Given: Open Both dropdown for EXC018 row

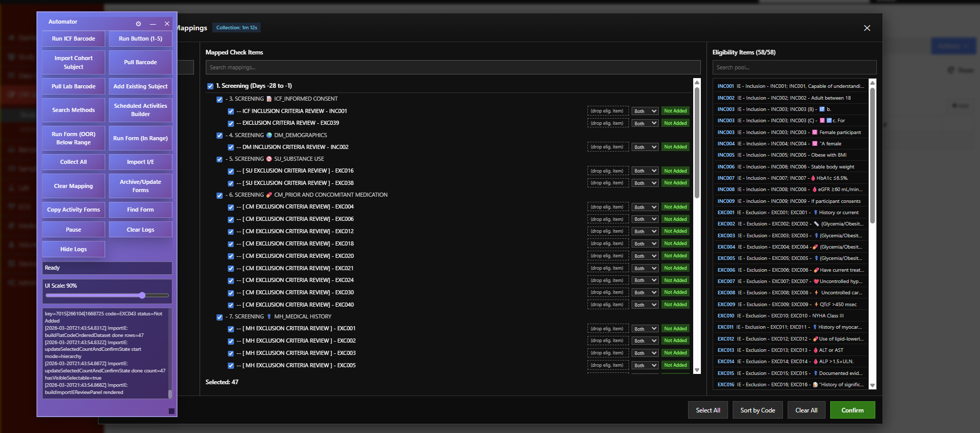Looking at the screenshot, I should [x=645, y=243].
